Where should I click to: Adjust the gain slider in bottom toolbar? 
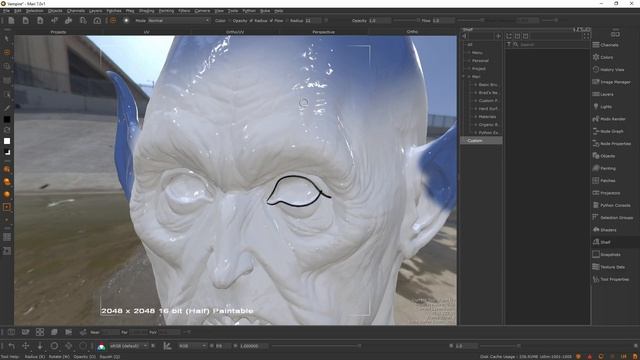[316, 346]
